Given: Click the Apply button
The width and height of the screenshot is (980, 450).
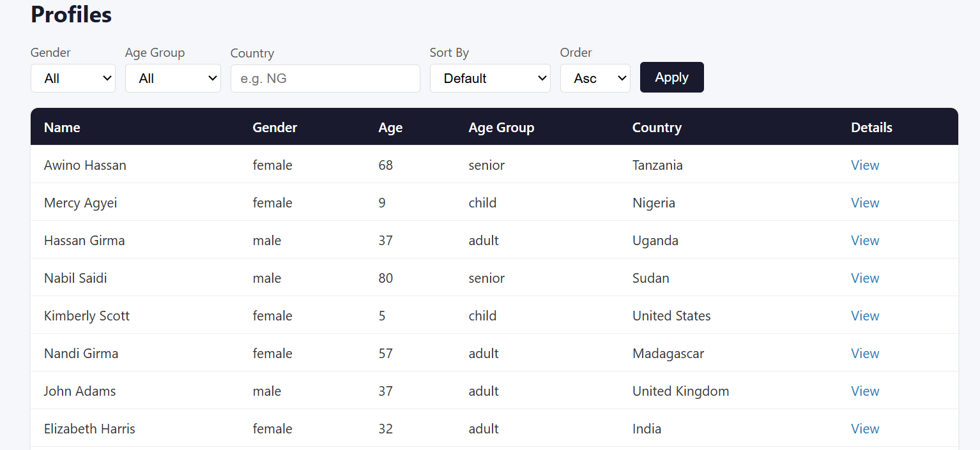Looking at the screenshot, I should point(672,77).
